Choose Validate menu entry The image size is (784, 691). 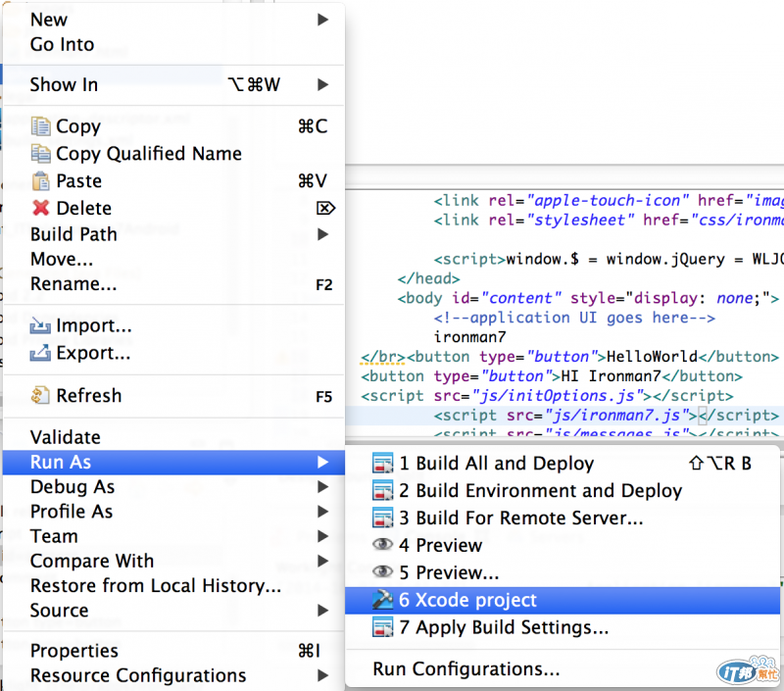tap(173, 437)
